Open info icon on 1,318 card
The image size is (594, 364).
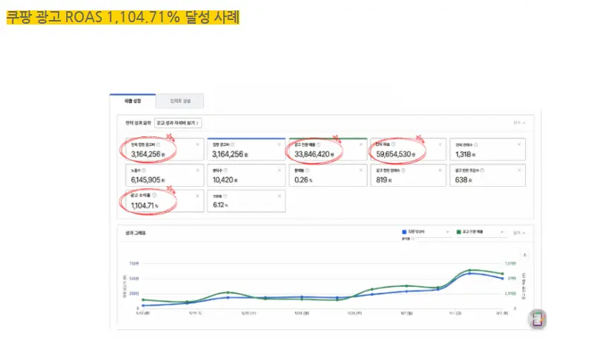(476, 145)
